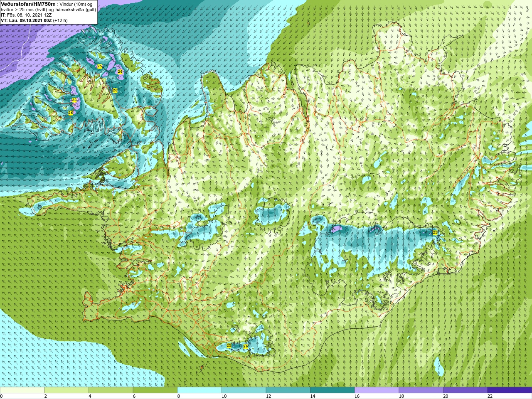532x399 pixels.
Task: Click the yellow 25 gust label east of Vatnajökull
Action: click(435, 232)
